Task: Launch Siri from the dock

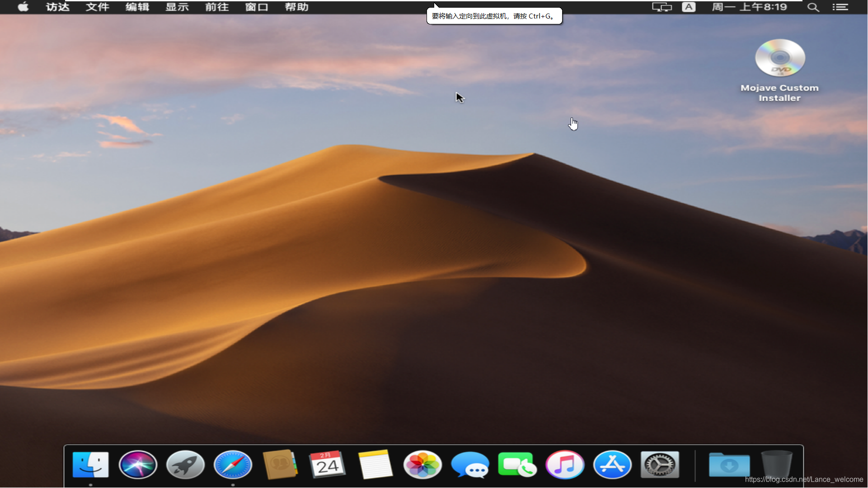Action: click(x=138, y=465)
